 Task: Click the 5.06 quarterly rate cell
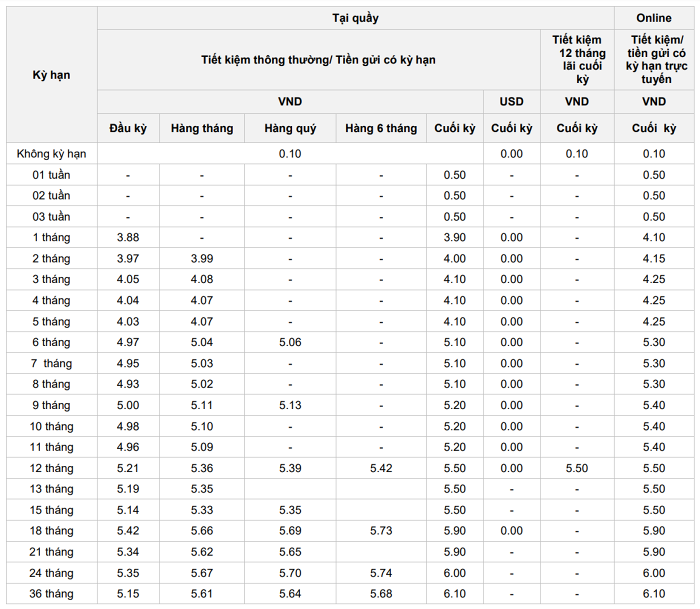point(290,342)
